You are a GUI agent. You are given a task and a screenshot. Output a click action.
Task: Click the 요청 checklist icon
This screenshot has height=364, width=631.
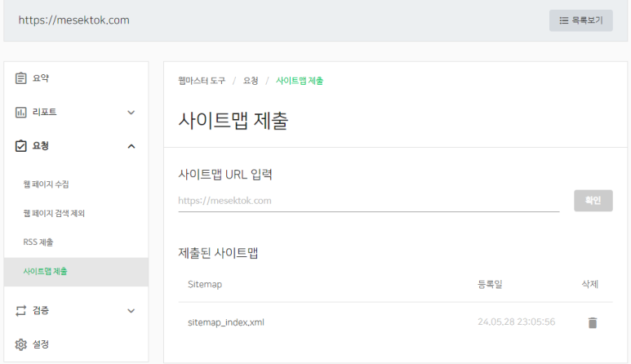[x=21, y=145]
